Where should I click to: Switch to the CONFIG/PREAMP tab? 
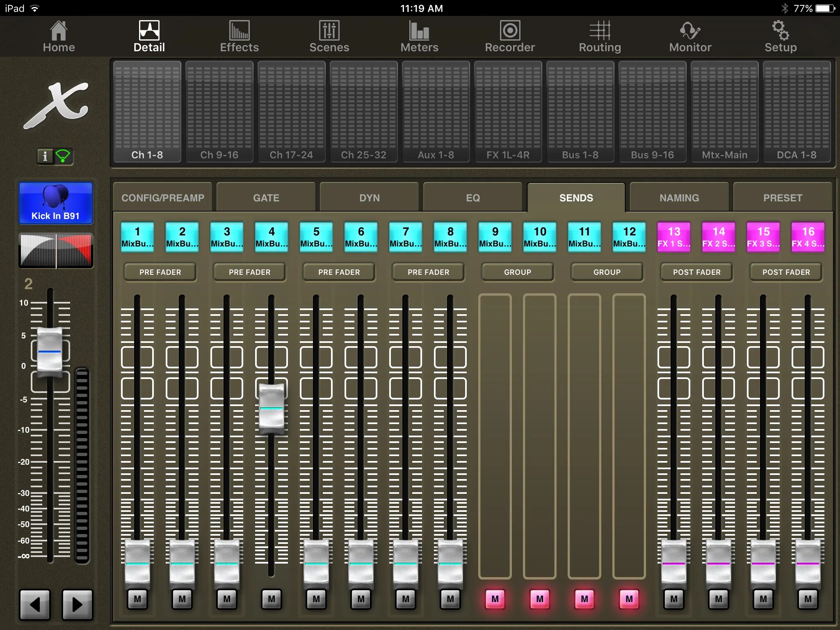pyautogui.click(x=163, y=198)
